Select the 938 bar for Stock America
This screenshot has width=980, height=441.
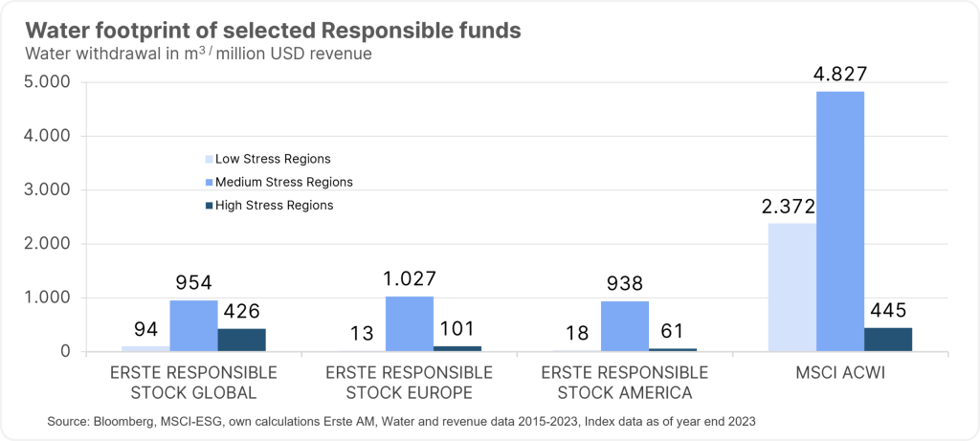point(625,326)
